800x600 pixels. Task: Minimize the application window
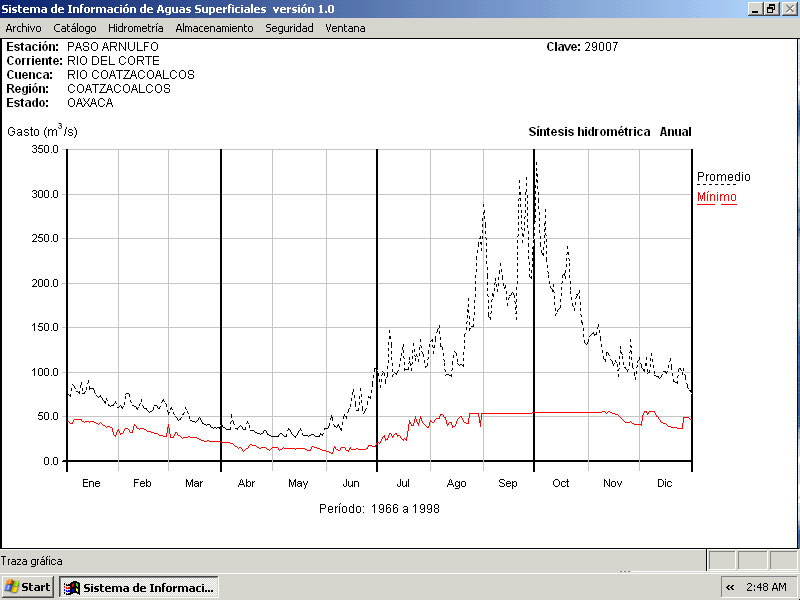(x=755, y=8)
